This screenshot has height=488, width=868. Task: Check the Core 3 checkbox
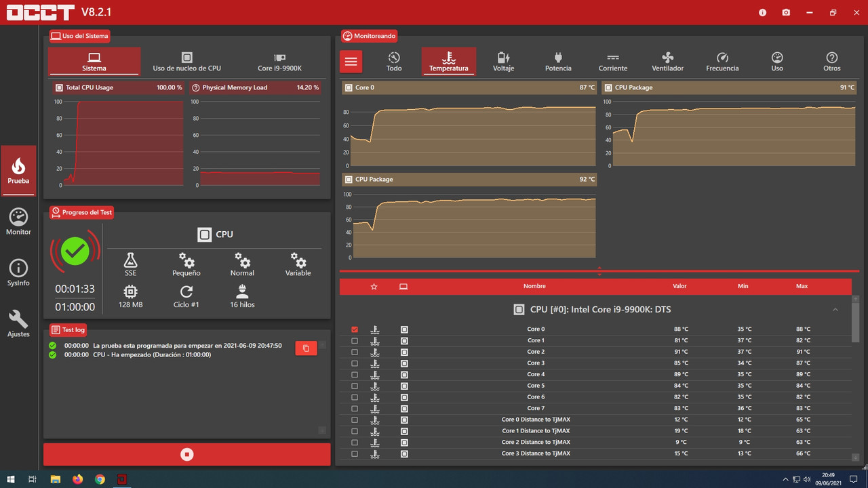coord(355,363)
